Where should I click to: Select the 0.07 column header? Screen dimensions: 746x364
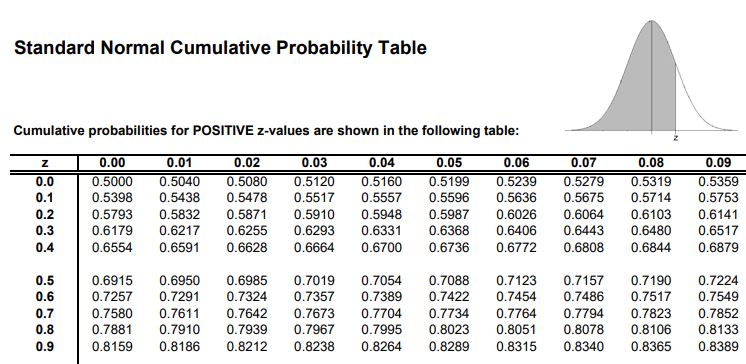(584, 163)
